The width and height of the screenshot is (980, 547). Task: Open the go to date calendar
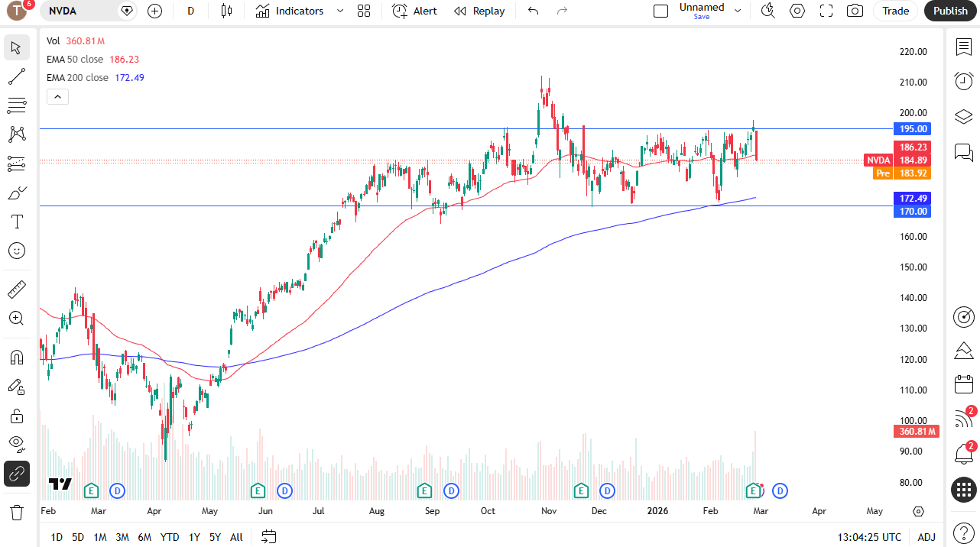268,537
